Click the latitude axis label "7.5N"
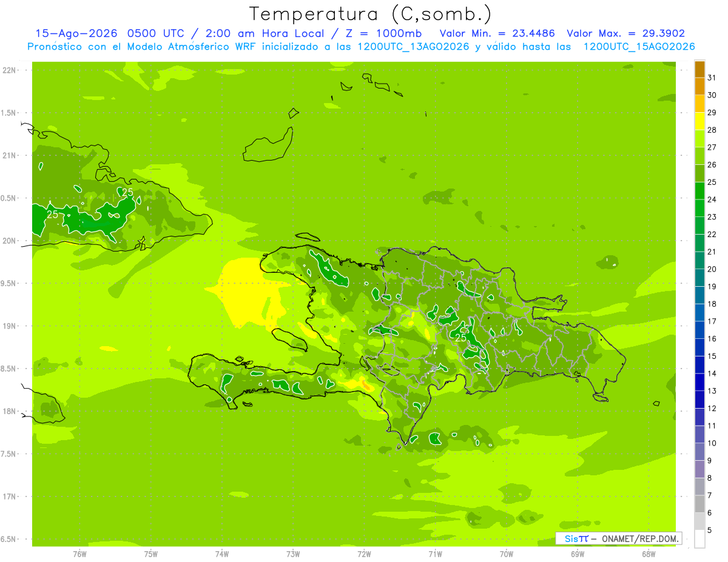Image resolution: width=728 pixels, height=562 pixels. coord(8,454)
